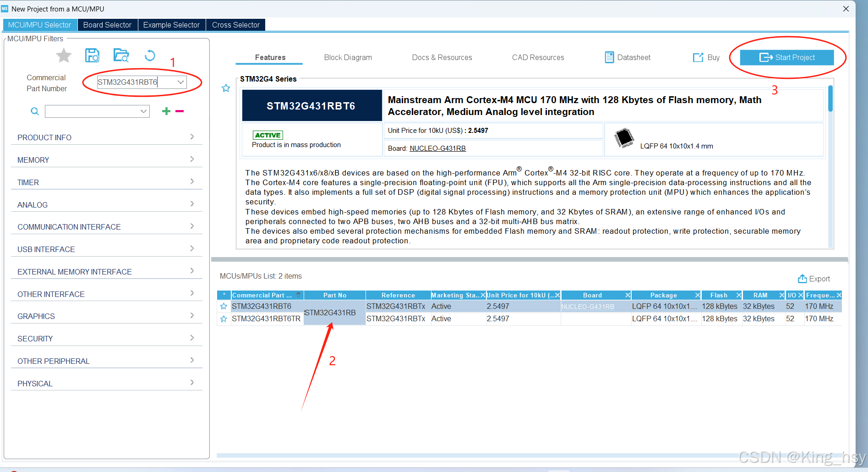This screenshot has height=472, width=868.
Task: Close the Unit Price for 10kU column
Action: point(557,295)
